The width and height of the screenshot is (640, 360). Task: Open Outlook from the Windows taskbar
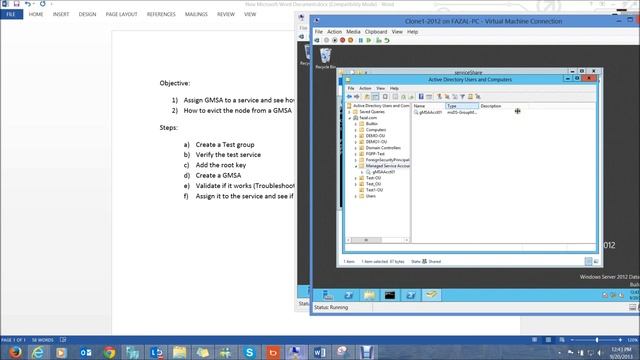(x=85, y=352)
